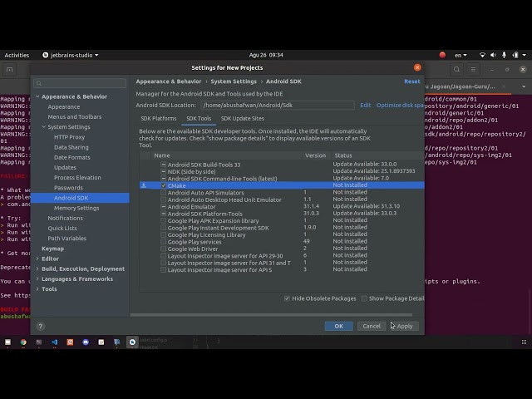The image size is (532, 399).
Task: Open Activities overview
Action: [17, 55]
